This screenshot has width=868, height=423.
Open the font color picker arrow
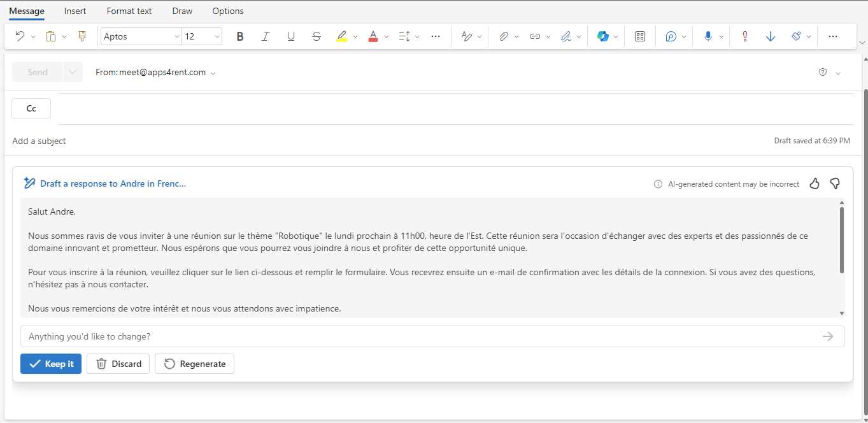click(387, 36)
